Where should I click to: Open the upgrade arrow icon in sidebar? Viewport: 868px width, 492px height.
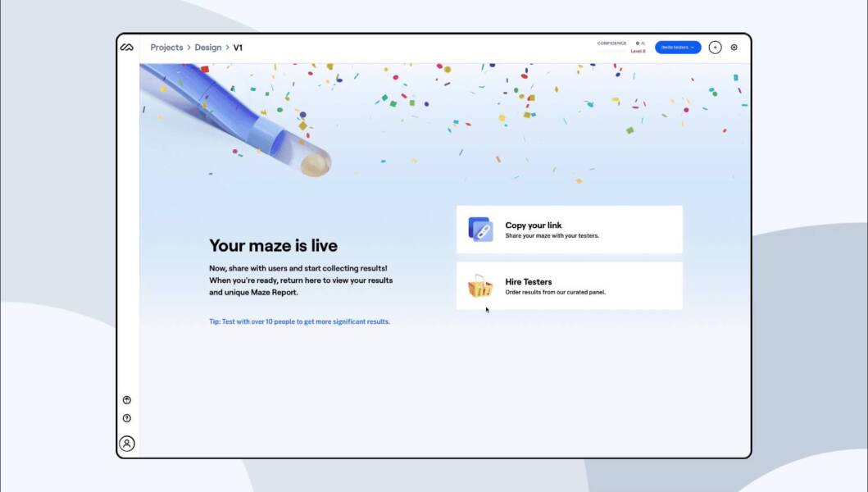click(127, 400)
